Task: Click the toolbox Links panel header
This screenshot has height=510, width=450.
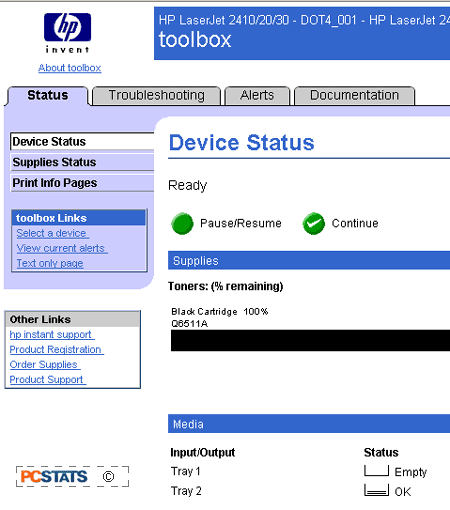Action: coord(79,218)
